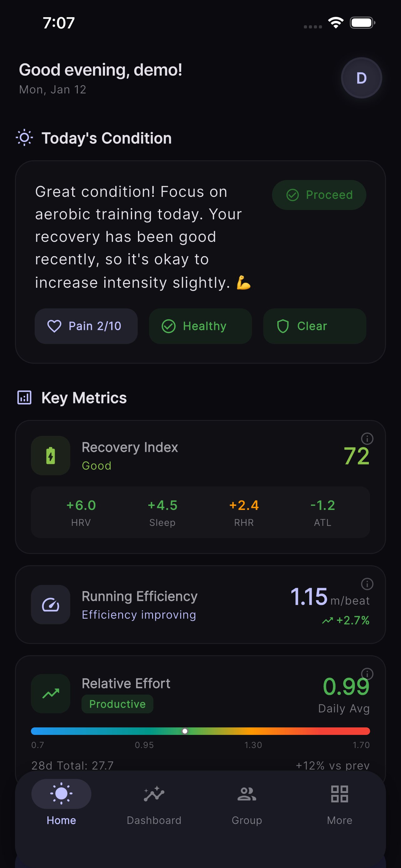Expand the Healthy status chip

pos(200,326)
